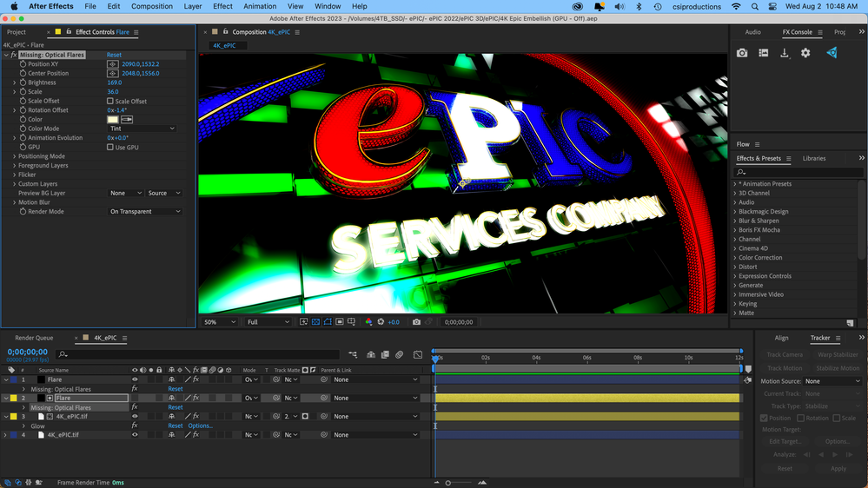Reset Optical Flares in Effect Controls

click(114, 55)
